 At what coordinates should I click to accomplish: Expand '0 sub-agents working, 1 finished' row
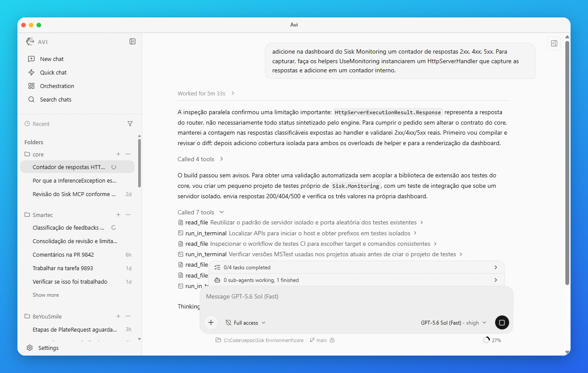[356, 280]
